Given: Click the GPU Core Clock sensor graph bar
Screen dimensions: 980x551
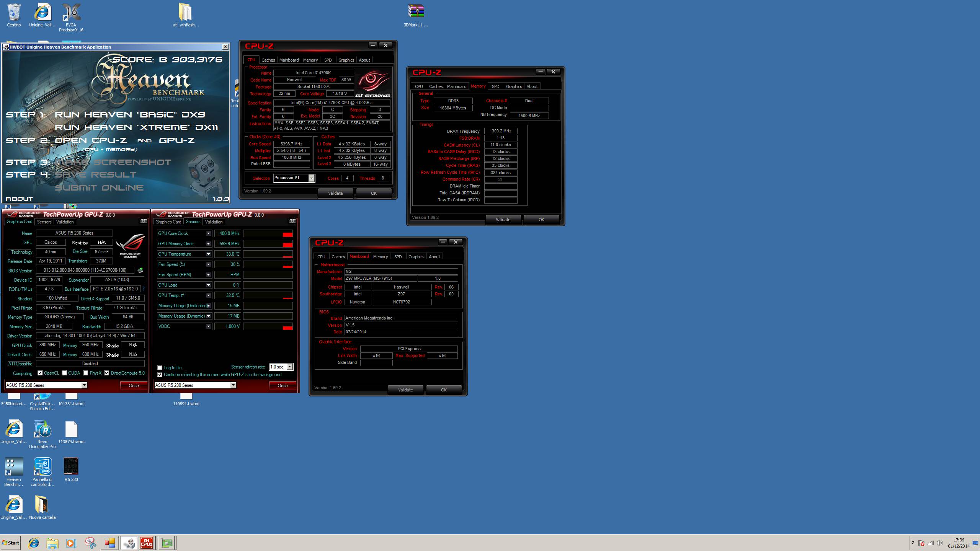Looking at the screenshot, I should pos(268,233).
